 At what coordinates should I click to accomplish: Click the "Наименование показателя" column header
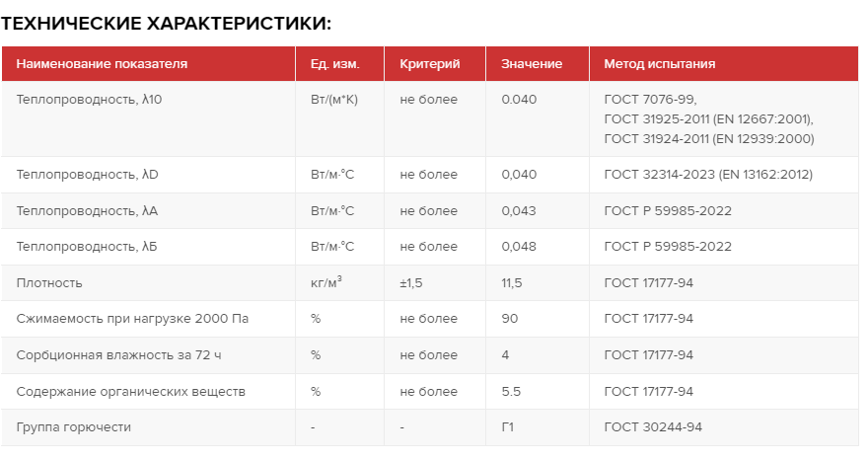click(102, 64)
